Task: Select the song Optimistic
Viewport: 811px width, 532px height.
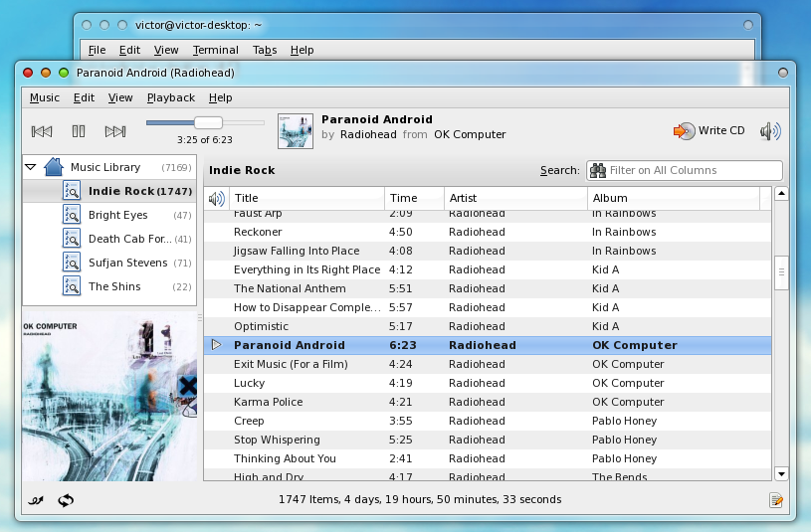Action: [488, 326]
